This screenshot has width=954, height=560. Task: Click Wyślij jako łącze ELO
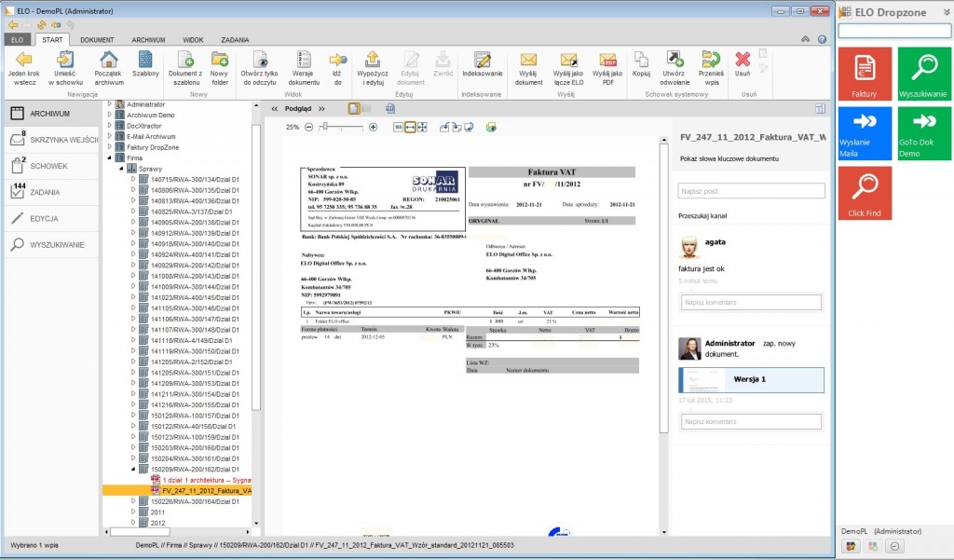point(568,68)
